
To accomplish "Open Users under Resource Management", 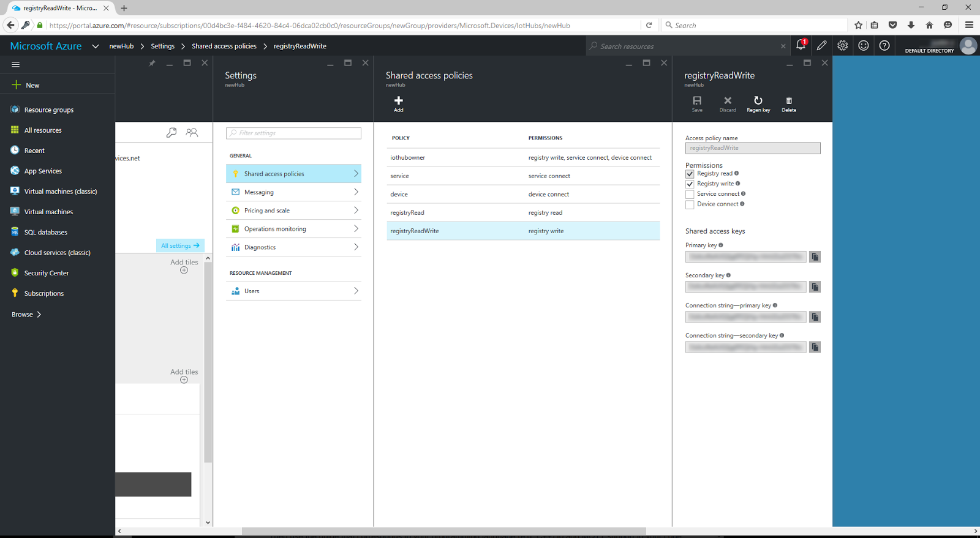I will [x=293, y=291].
